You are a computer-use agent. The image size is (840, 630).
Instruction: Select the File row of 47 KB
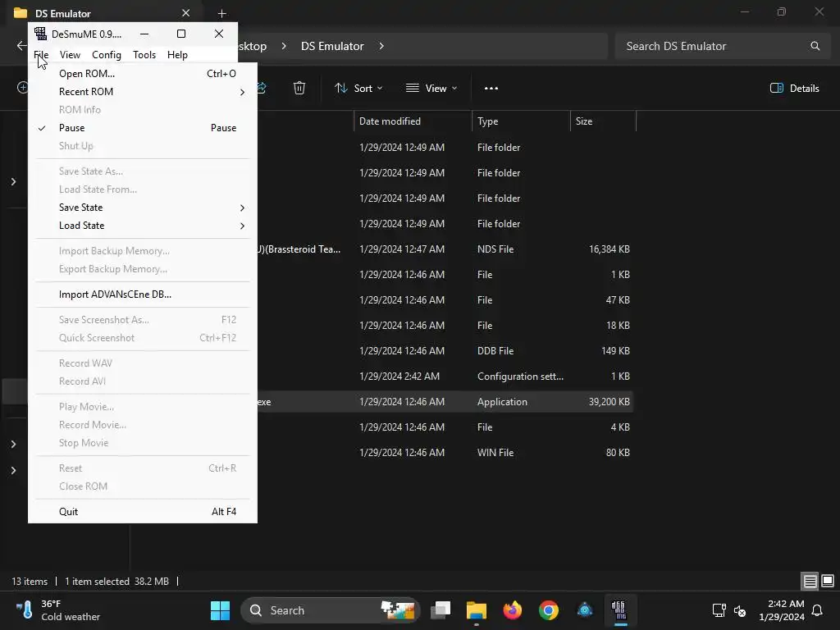tap(445, 300)
